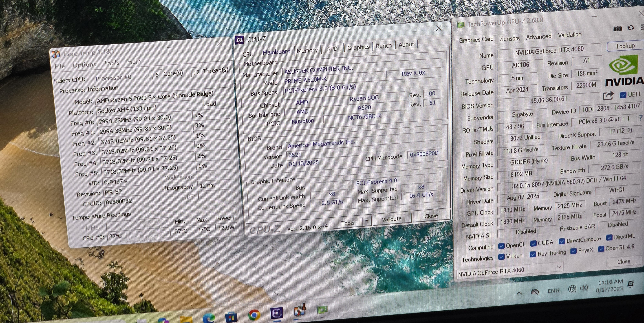Switch to the Validation tab in GPU-Z
The image size is (644, 323).
click(x=570, y=35)
